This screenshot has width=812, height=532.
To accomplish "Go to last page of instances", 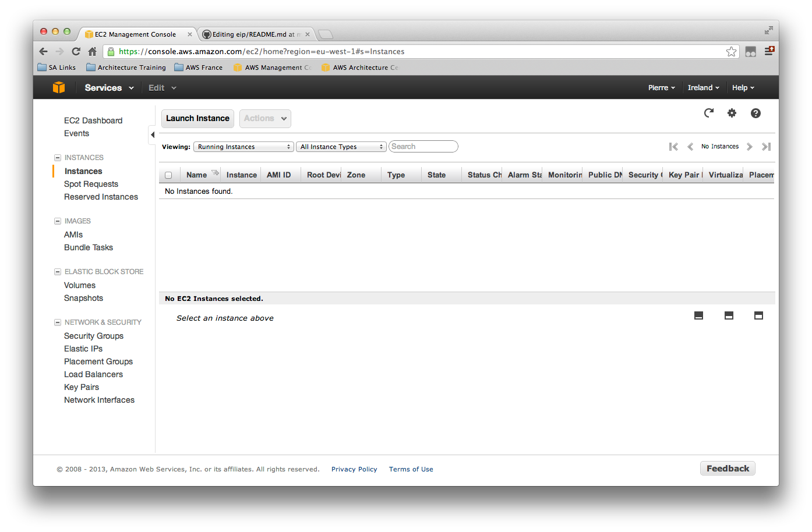I will click(x=767, y=147).
